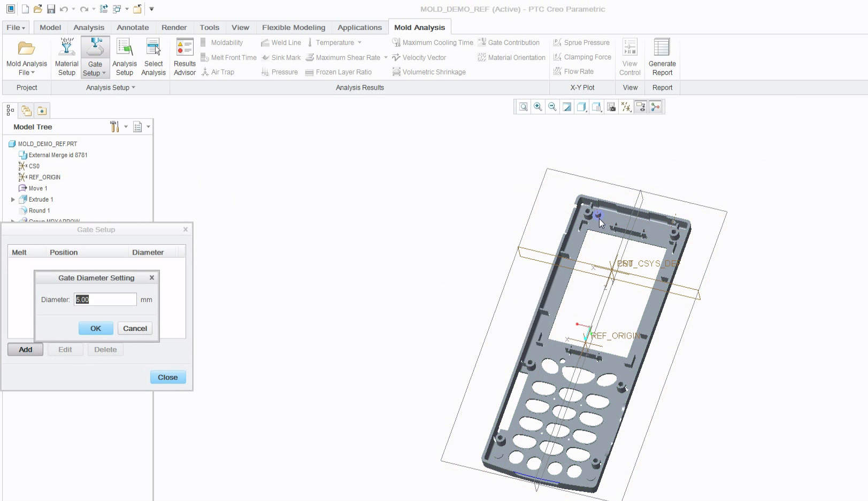
Task: Toggle Annotation Display in graphics toolbar
Action: click(x=641, y=107)
